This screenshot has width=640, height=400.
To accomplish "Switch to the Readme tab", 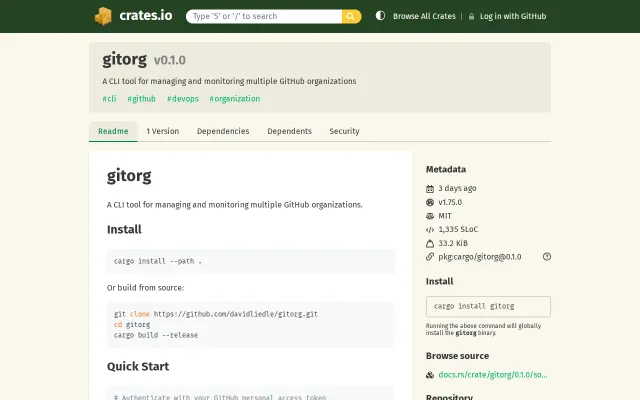I will point(113,131).
